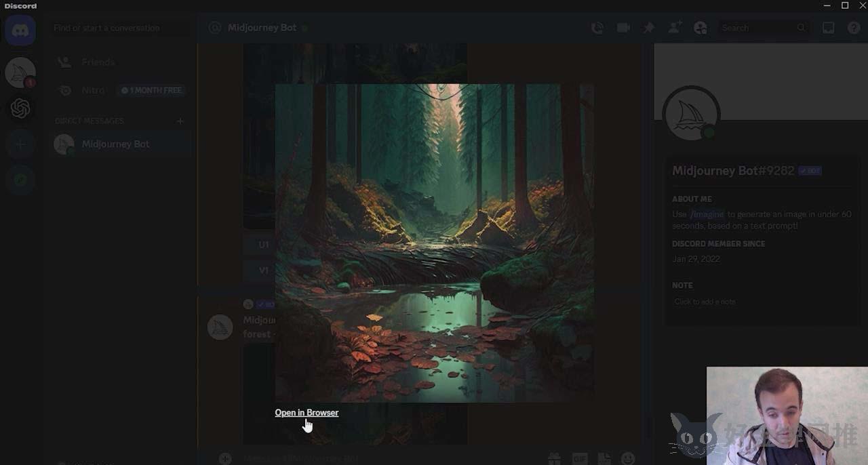Open the Midjourney server sailboat icon

coord(20,73)
